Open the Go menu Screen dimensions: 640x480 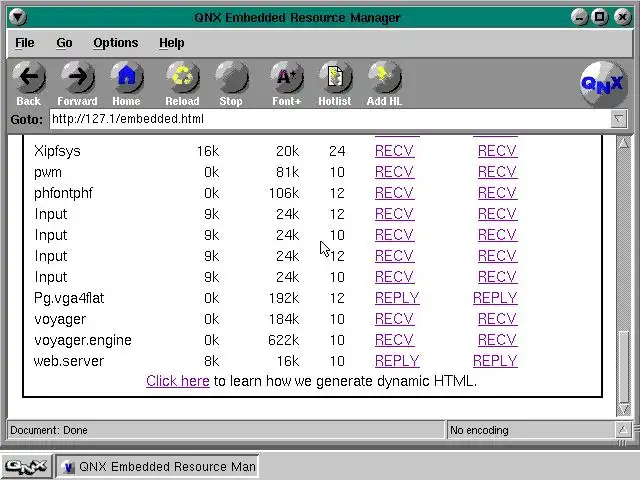pyautogui.click(x=64, y=43)
